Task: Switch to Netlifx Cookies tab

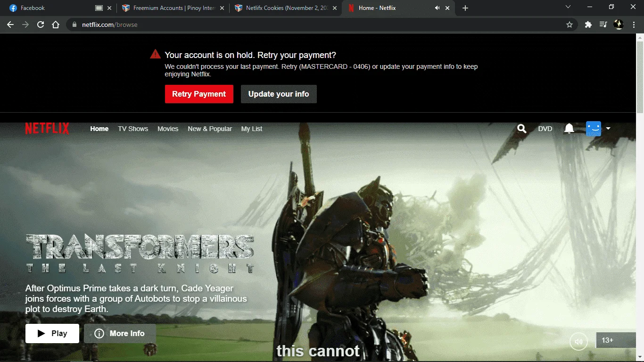Action: click(286, 8)
